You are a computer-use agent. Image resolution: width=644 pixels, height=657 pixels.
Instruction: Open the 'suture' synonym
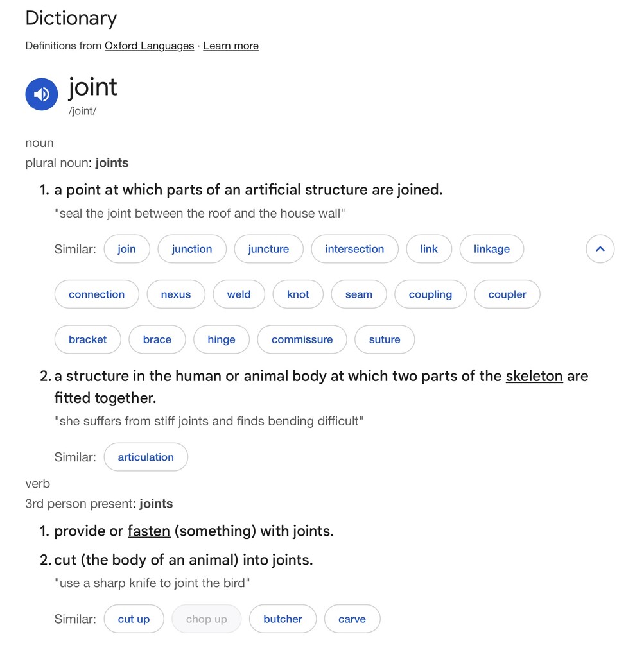pyautogui.click(x=385, y=339)
